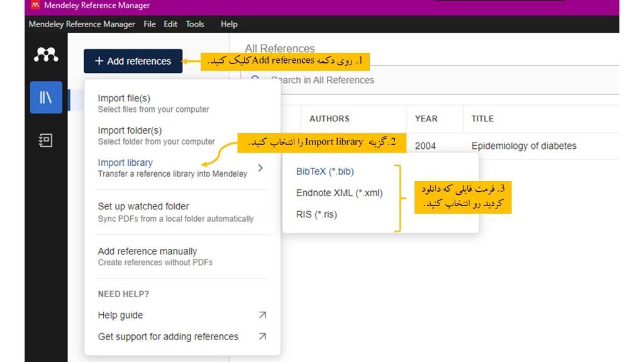Viewport: 644px width, 362px height.
Task: Open the Help menu
Action: [x=229, y=24]
